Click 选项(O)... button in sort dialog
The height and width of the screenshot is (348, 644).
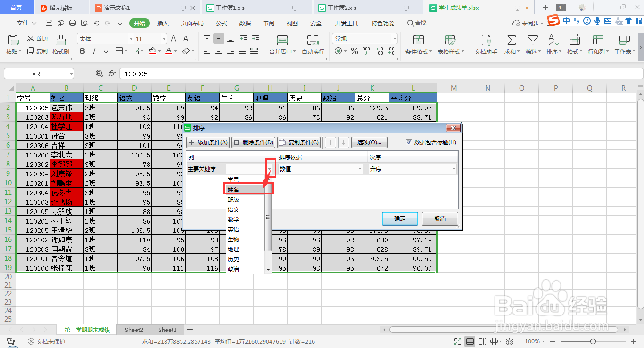pyautogui.click(x=369, y=142)
